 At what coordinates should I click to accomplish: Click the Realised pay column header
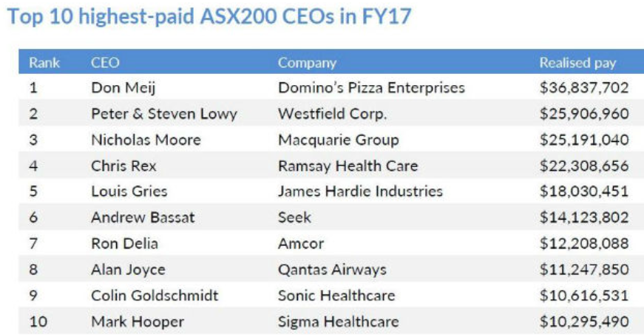click(x=577, y=63)
